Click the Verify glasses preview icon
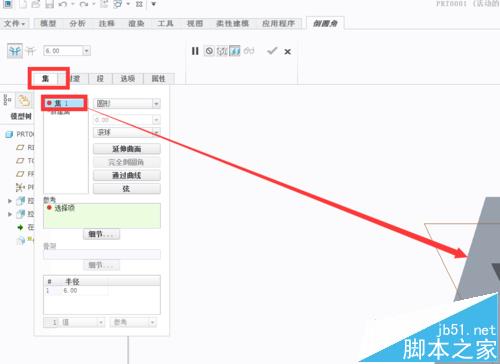500x364 pixels. point(249,51)
